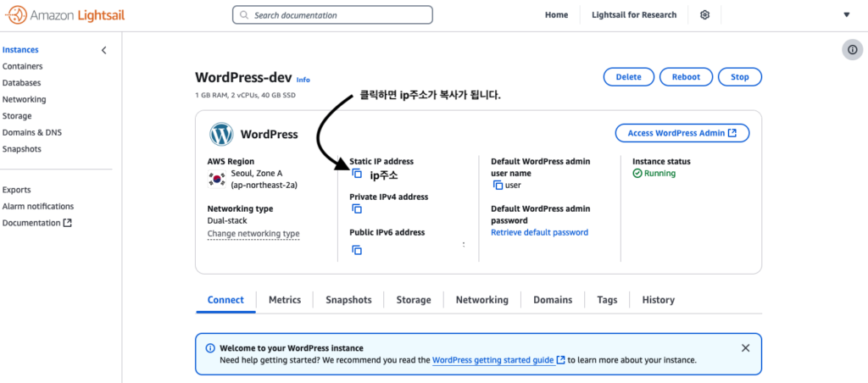Click inside the Search documentation field
868x383 pixels.
(x=332, y=15)
